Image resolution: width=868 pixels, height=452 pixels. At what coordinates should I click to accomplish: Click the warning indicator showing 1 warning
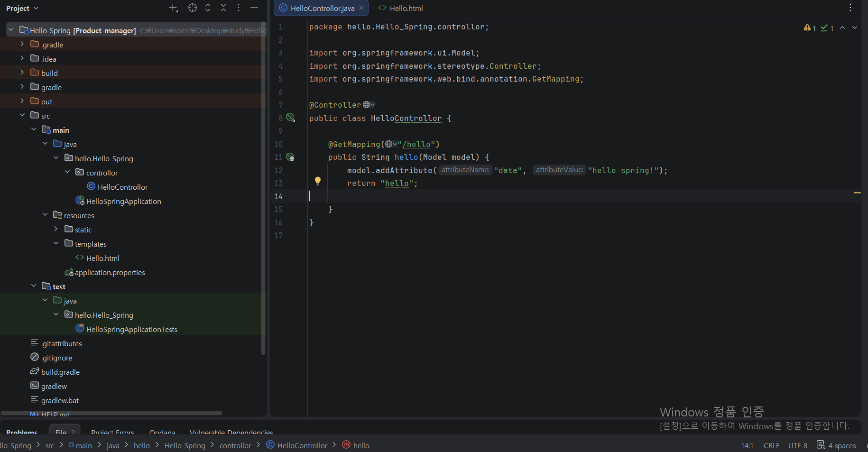click(810, 28)
